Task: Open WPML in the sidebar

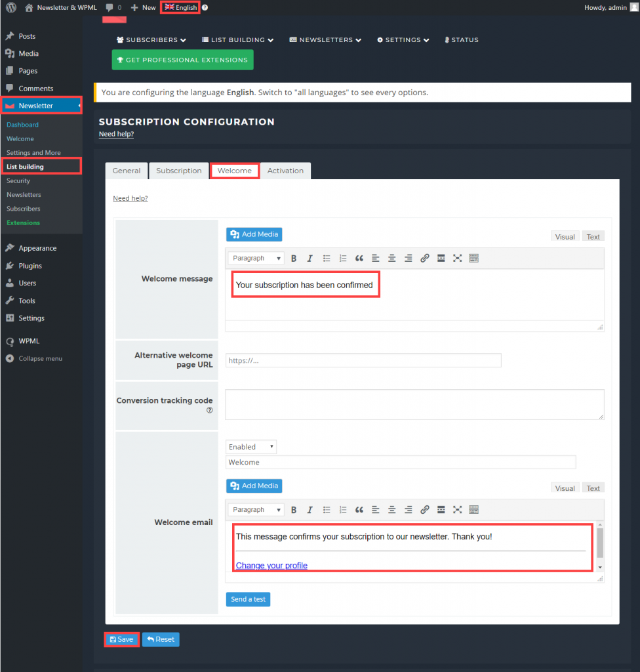Action: 29,341
